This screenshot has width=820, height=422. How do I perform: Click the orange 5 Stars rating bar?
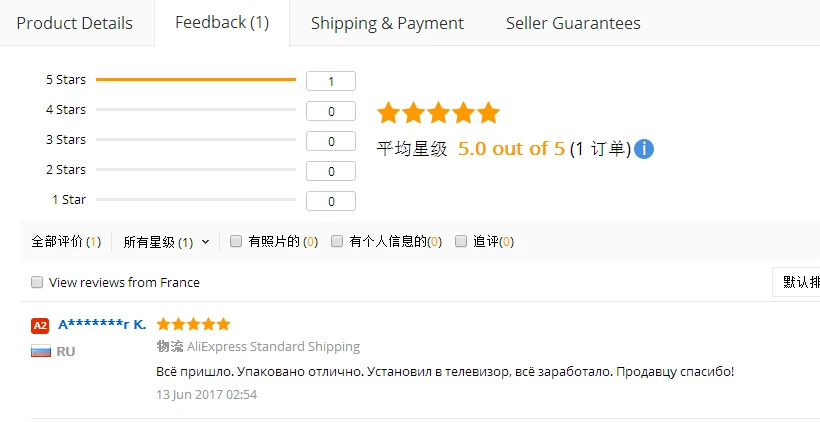click(196, 79)
